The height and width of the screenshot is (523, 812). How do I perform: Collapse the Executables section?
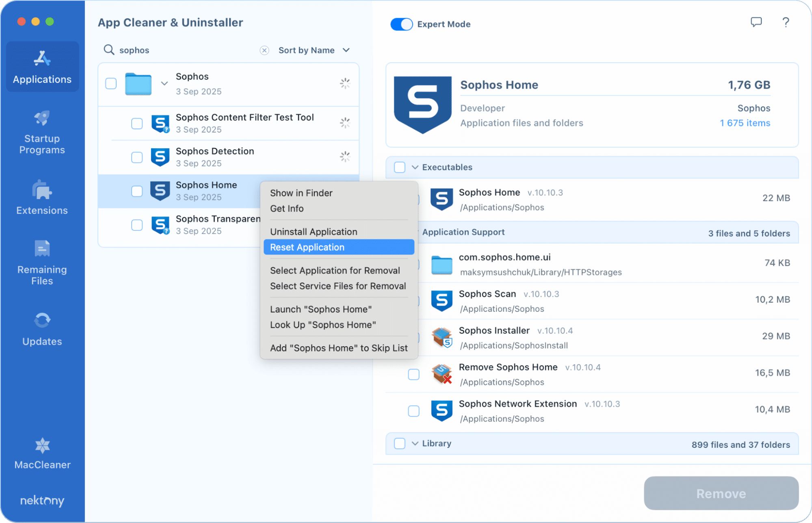point(415,167)
